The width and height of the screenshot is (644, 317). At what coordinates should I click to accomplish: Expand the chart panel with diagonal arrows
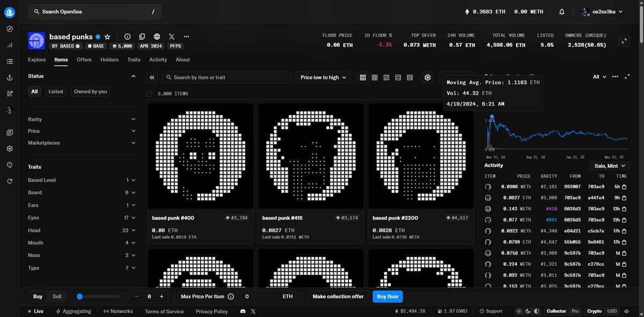(627, 77)
